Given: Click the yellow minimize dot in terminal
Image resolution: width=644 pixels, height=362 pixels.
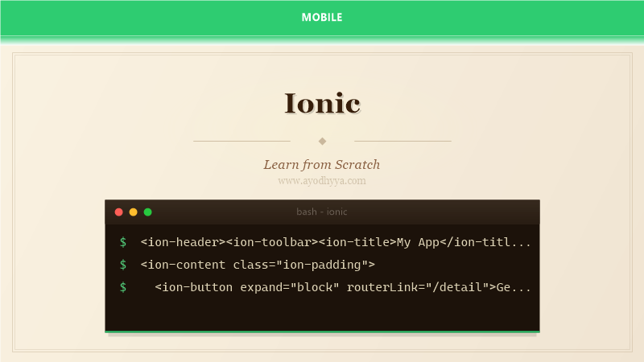Looking at the screenshot, I should point(133,212).
